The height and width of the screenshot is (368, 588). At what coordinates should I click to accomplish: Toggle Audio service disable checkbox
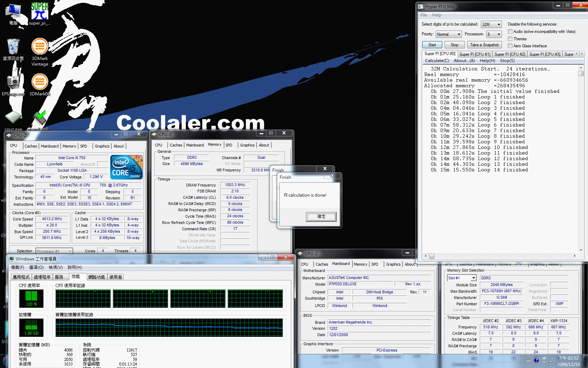(510, 32)
